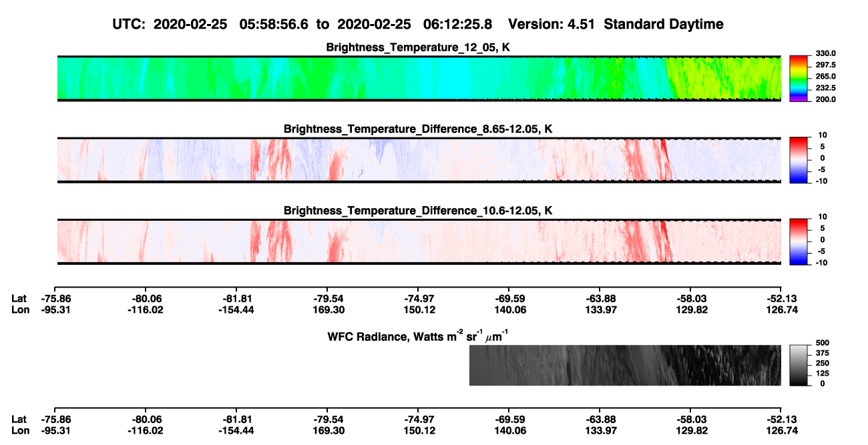Click the Brightness Temperature 12.05 image strip
The image size is (868, 445).
pyautogui.click(x=419, y=78)
